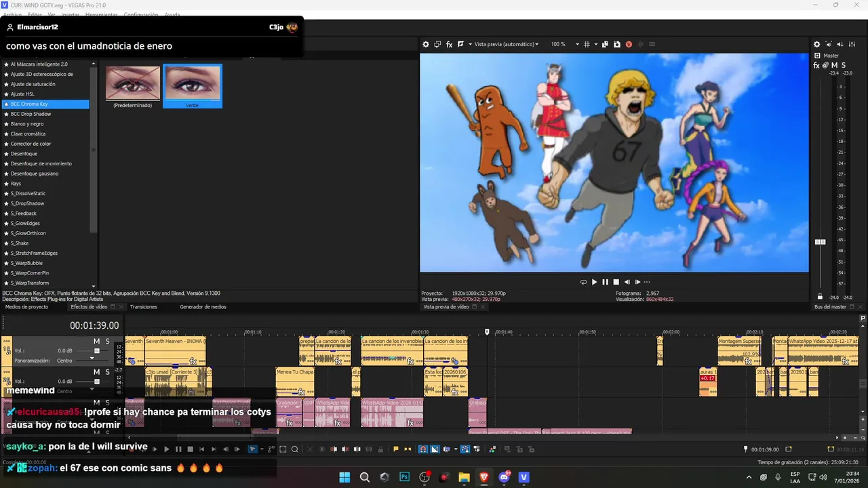Play the preview from video preview controls

[x=594, y=282]
